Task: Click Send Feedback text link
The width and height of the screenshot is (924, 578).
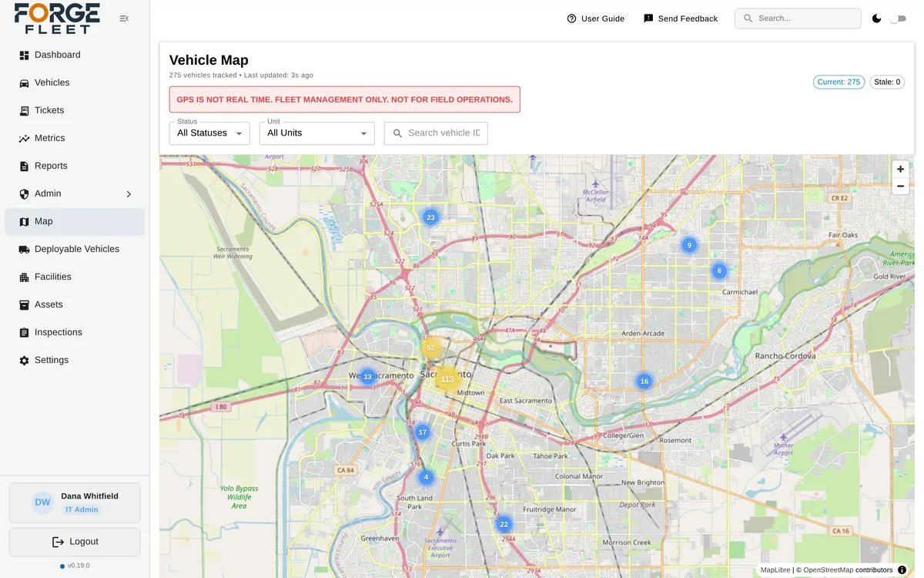Action: tap(688, 18)
